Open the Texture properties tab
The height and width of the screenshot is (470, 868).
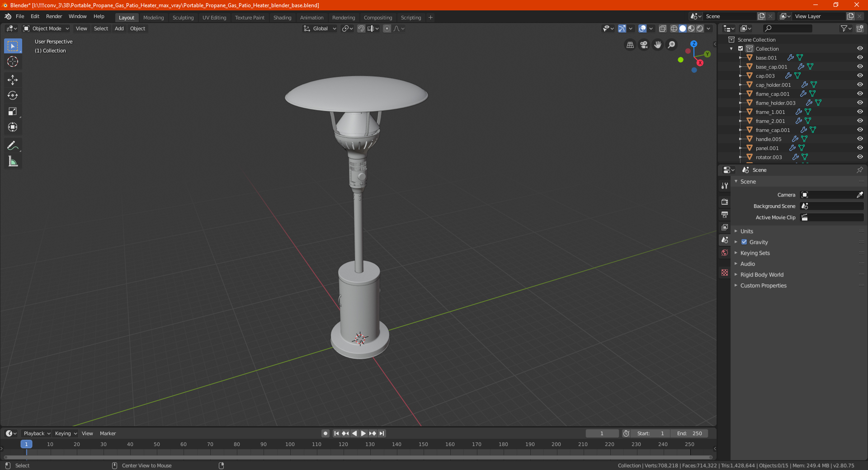click(725, 273)
